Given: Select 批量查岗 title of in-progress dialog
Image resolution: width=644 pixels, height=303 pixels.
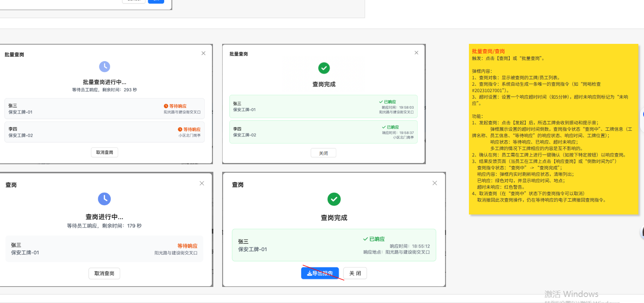Looking at the screenshot, I should tap(14, 55).
